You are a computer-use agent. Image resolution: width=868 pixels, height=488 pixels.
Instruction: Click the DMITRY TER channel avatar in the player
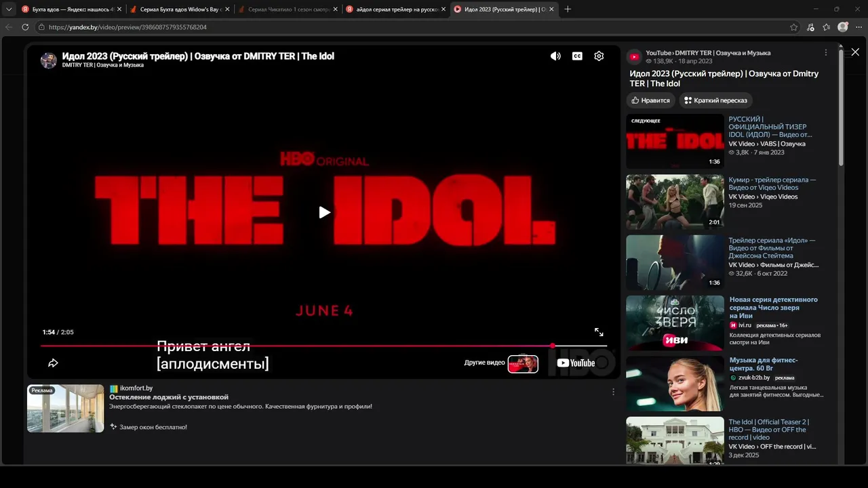[49, 60]
